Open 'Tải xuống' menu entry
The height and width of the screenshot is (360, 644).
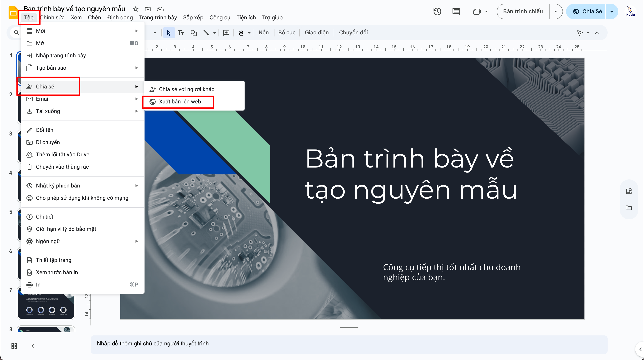pyautogui.click(x=48, y=111)
